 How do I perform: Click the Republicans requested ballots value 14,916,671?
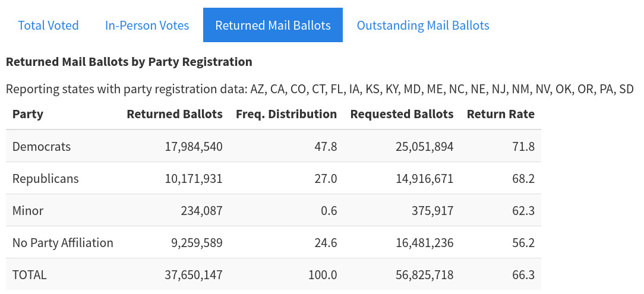424,178
